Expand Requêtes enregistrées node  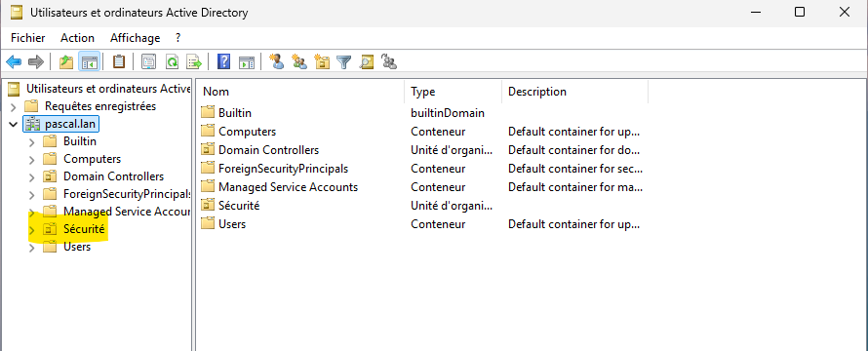[x=14, y=106]
